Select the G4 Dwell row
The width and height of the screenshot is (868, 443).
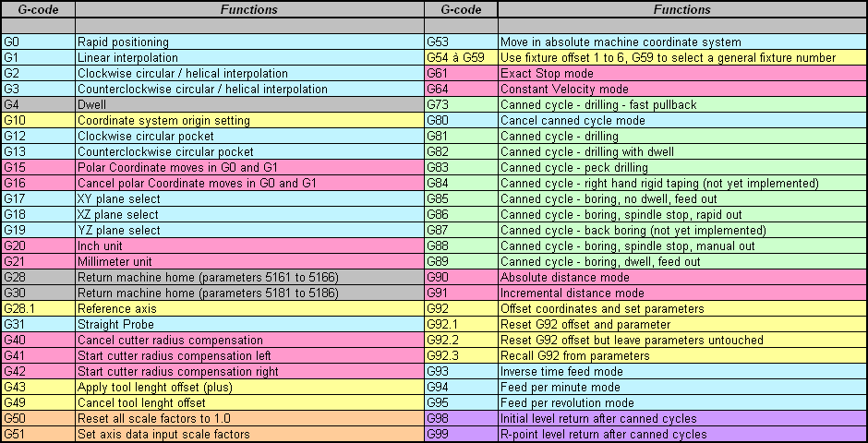[x=213, y=104]
